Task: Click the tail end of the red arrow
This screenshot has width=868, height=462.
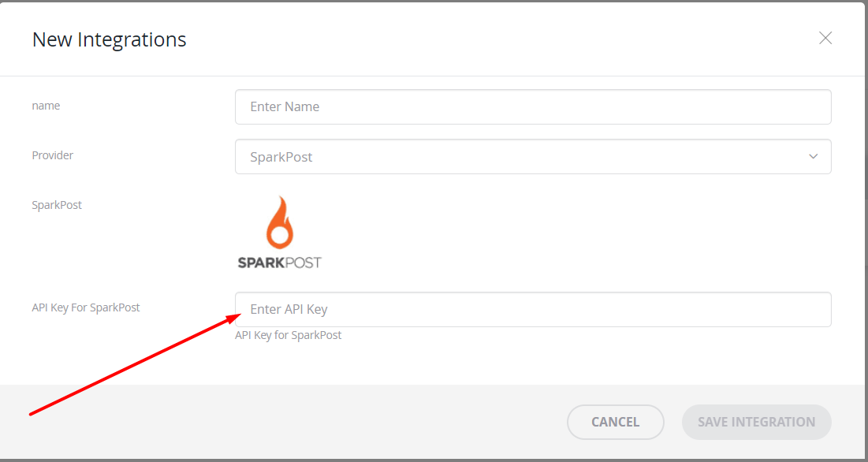Action: coord(32,413)
